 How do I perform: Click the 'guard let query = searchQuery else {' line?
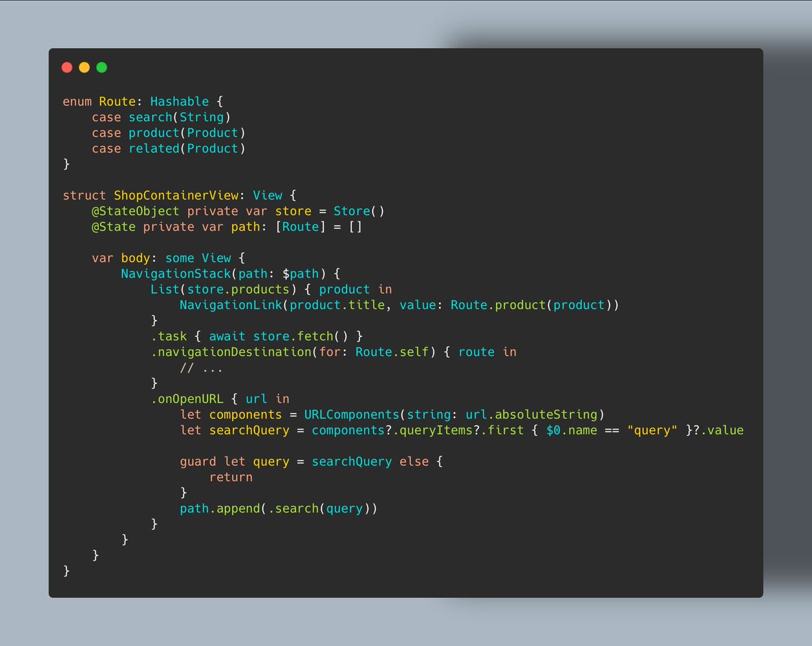311,461
